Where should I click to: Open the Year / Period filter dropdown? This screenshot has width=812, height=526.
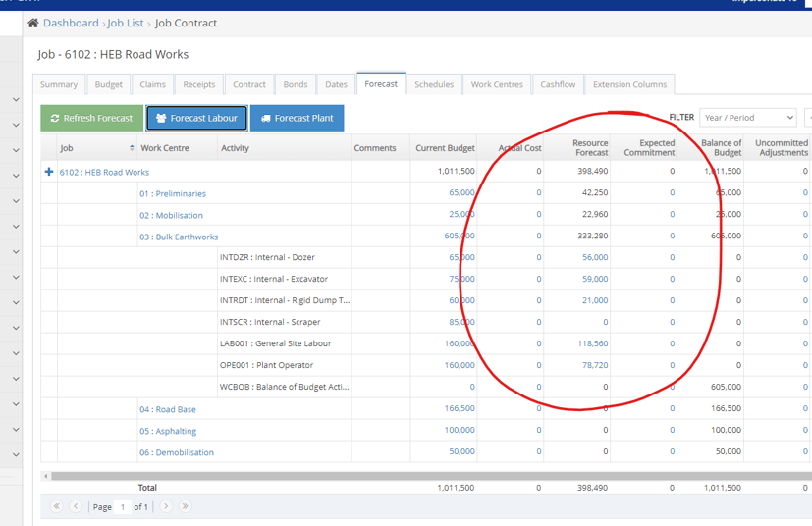click(x=748, y=118)
